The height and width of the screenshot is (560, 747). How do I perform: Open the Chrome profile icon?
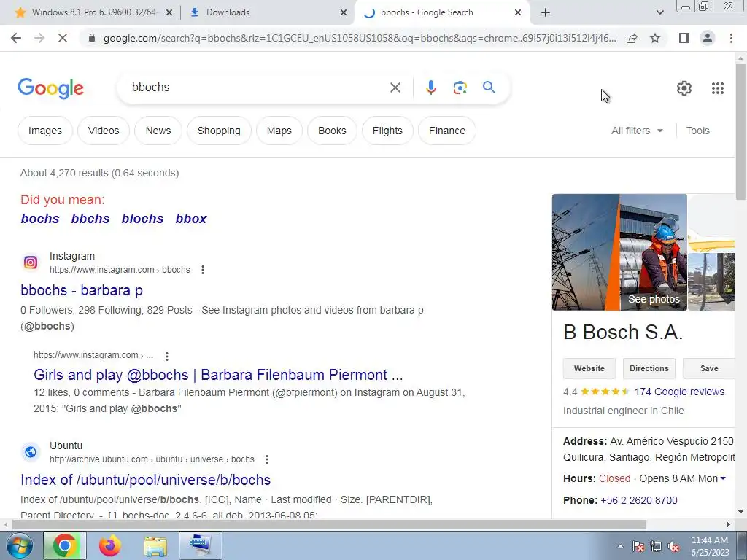point(708,38)
